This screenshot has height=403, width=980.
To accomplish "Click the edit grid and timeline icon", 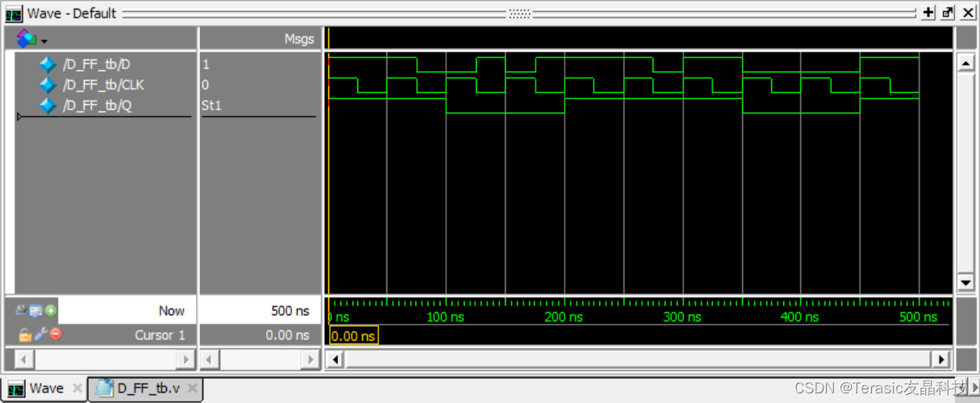I will pos(35,310).
